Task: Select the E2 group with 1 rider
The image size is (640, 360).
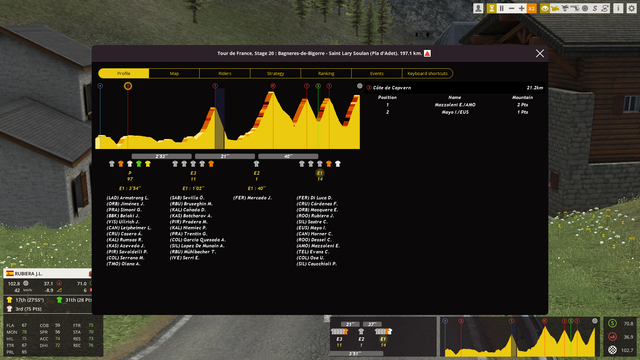Action: pos(256,176)
